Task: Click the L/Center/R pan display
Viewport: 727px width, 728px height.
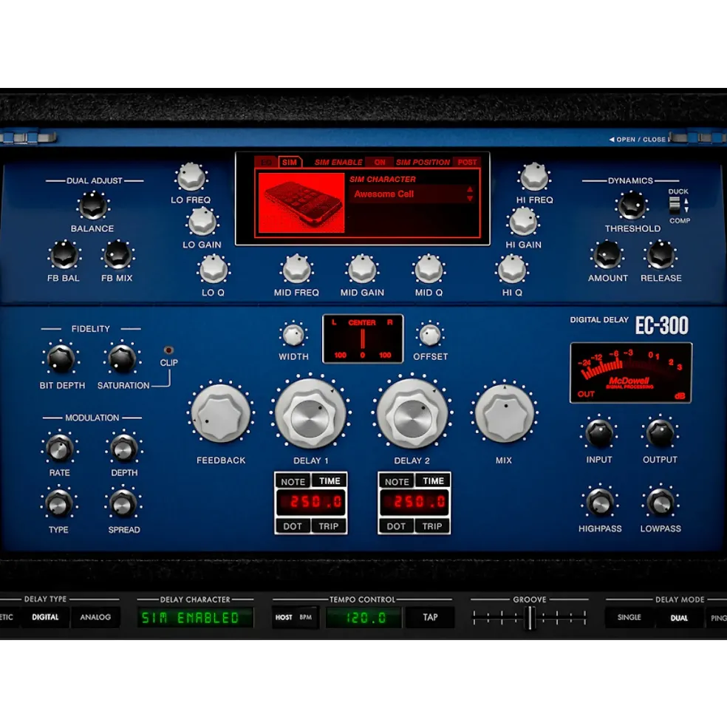Action: tap(363, 339)
